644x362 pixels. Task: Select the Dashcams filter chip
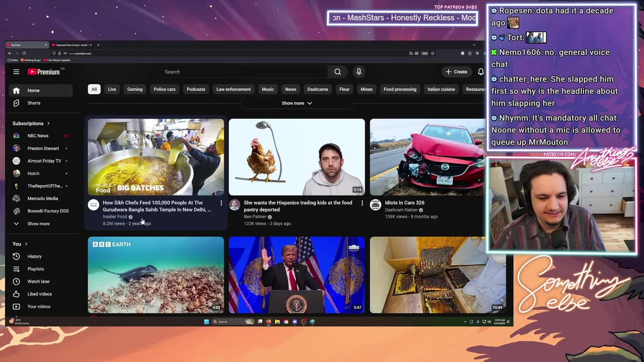317,89
